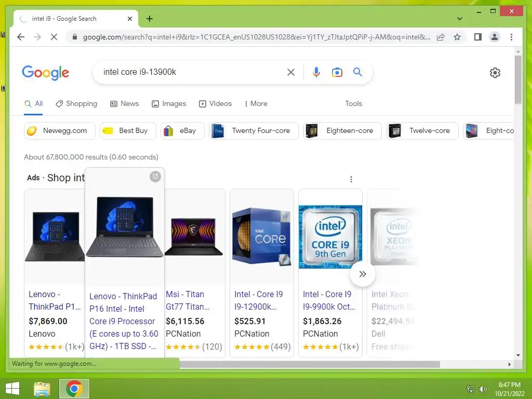Click Intel Core i9 9th Gen image

click(x=330, y=236)
